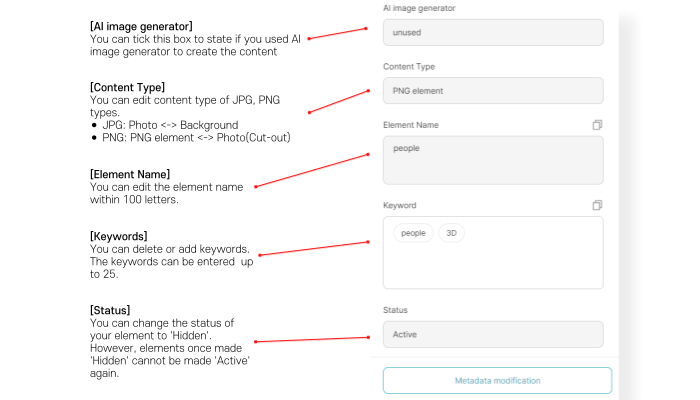
Task: Click the 'Status' field label
Action: pyautogui.click(x=396, y=310)
